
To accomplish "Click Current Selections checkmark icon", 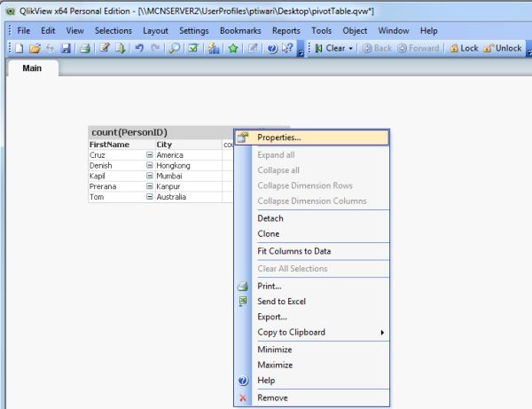I will click(x=193, y=48).
